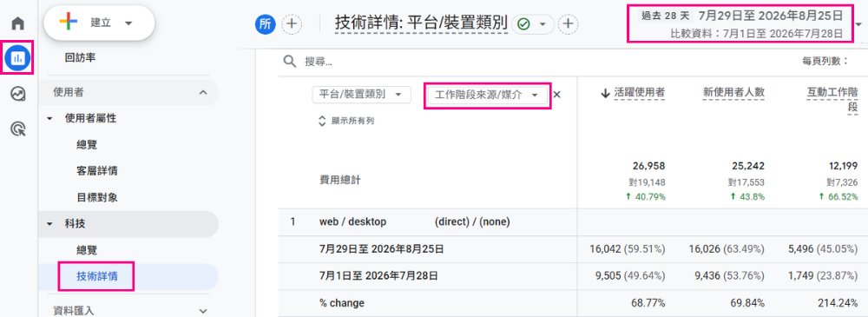The height and width of the screenshot is (317, 868).
Task: Collapse the 使用者屬性 tree arrow
Action: pyautogui.click(x=49, y=119)
